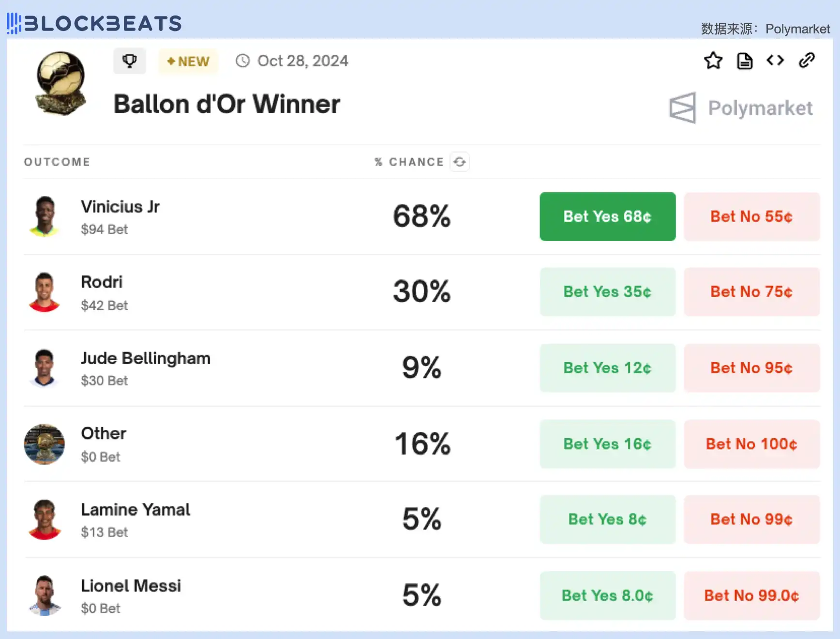840x639 pixels.
Task: Click the Ballon d'Or trophy thumbnail
Action: click(61, 83)
